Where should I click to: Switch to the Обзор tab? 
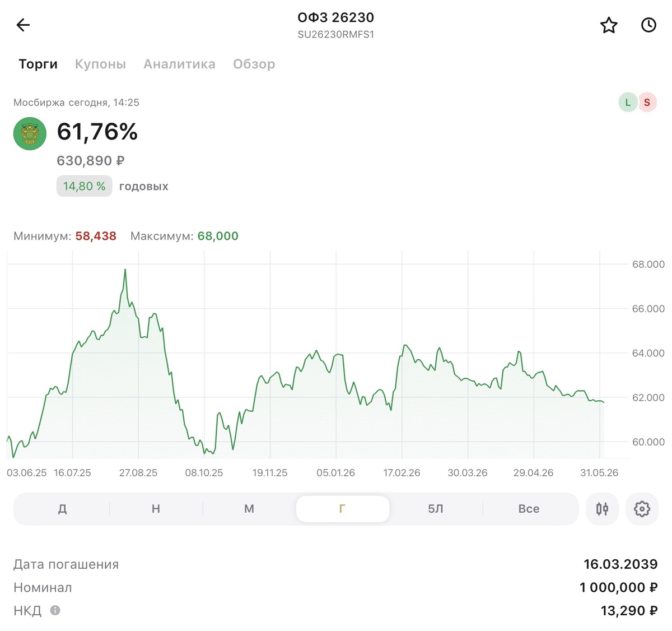tap(254, 64)
